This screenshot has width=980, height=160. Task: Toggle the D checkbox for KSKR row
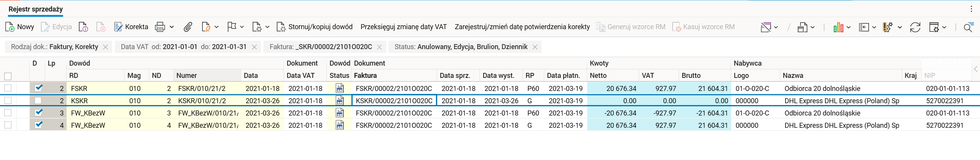click(x=38, y=101)
